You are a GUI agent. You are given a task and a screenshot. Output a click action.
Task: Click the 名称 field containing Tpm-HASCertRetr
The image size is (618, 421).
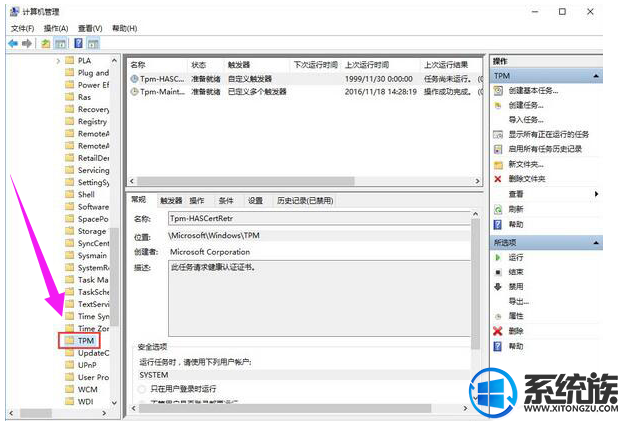[x=319, y=218]
